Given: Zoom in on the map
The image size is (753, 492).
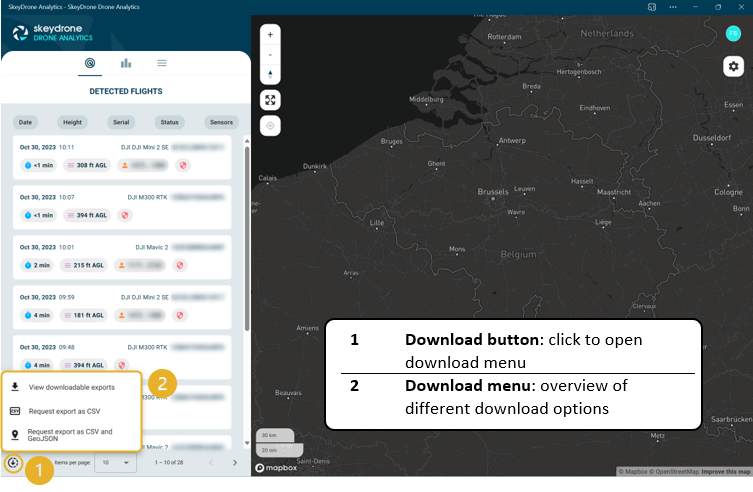Looking at the screenshot, I should [x=270, y=35].
